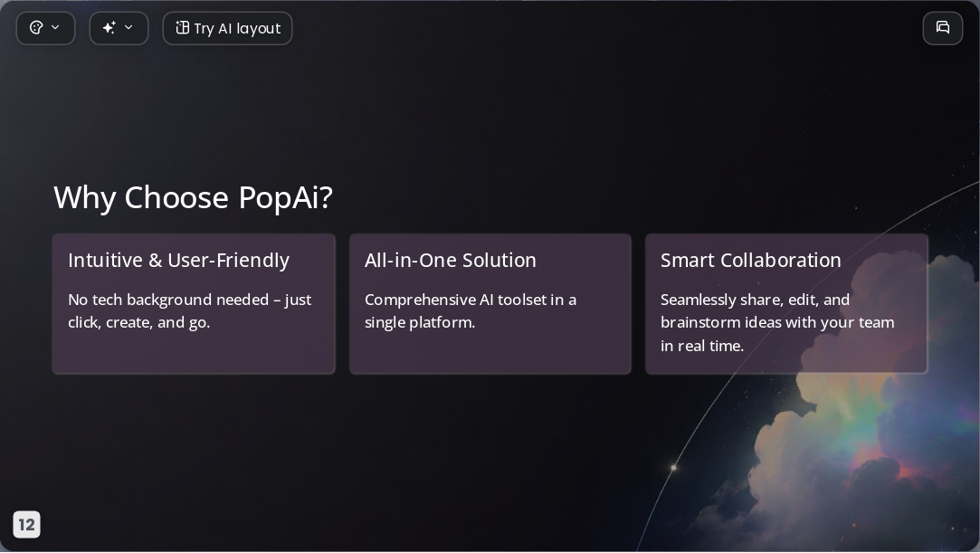980x553 pixels.
Task: Expand the chevron beside the sparkle icon
Action: [x=128, y=27]
